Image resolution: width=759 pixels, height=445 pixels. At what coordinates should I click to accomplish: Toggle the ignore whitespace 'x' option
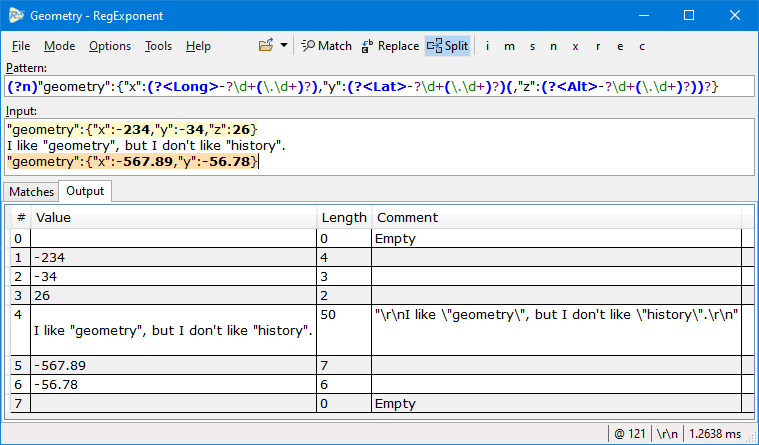[x=575, y=46]
